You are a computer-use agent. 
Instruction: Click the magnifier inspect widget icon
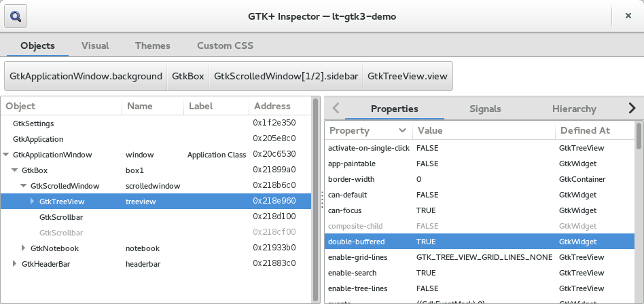click(16, 16)
